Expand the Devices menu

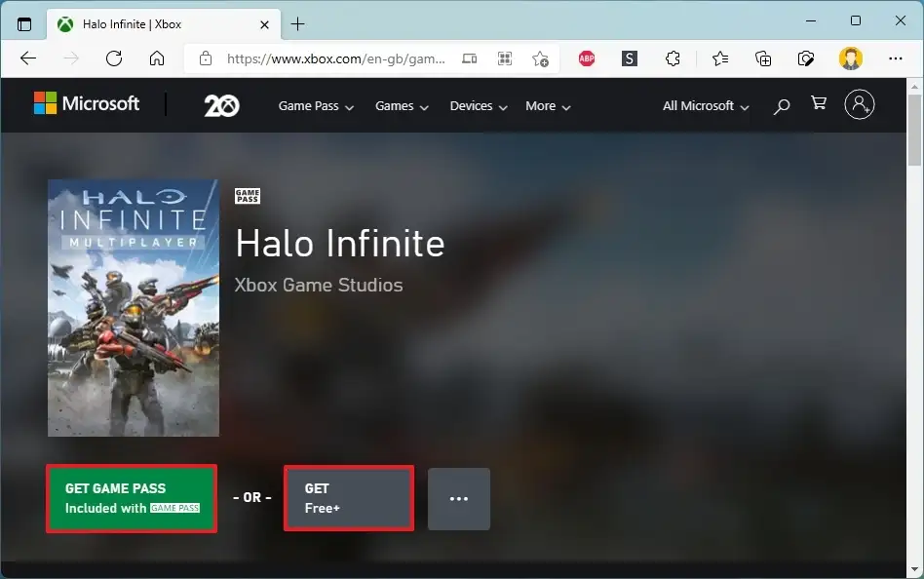coord(479,106)
